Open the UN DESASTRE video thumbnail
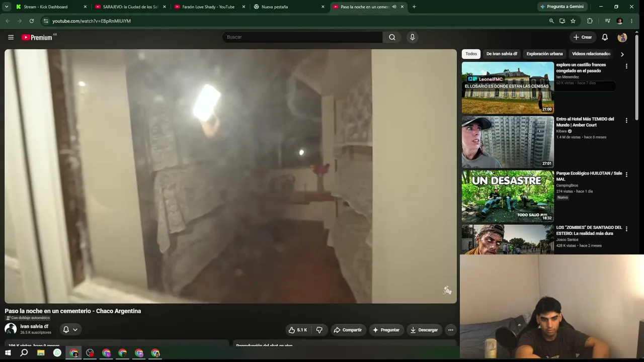This screenshot has height=362, width=644. pos(508,196)
